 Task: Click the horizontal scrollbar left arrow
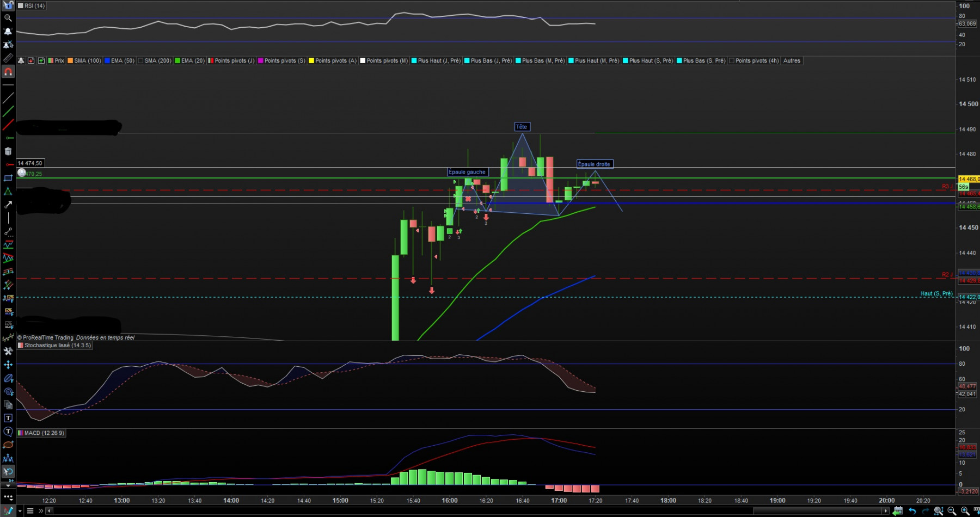pos(50,511)
